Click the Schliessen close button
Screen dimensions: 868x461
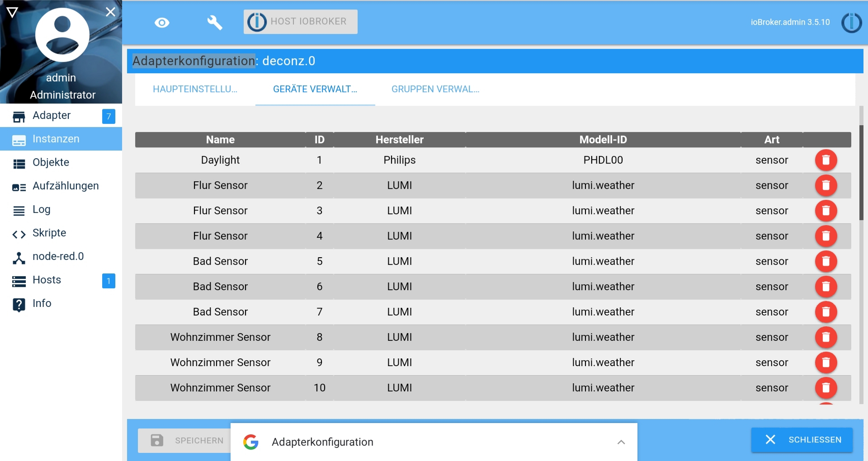(802, 440)
